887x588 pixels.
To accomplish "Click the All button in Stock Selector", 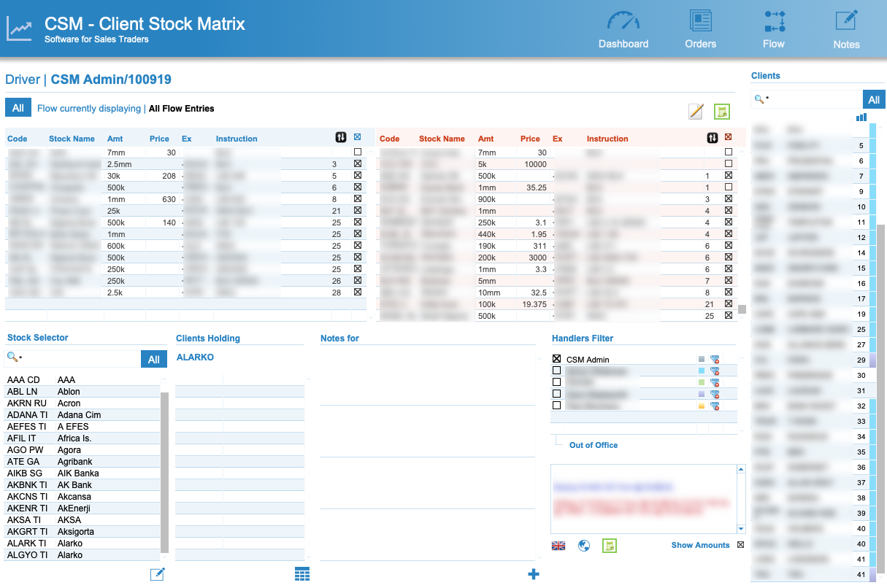I will point(154,359).
